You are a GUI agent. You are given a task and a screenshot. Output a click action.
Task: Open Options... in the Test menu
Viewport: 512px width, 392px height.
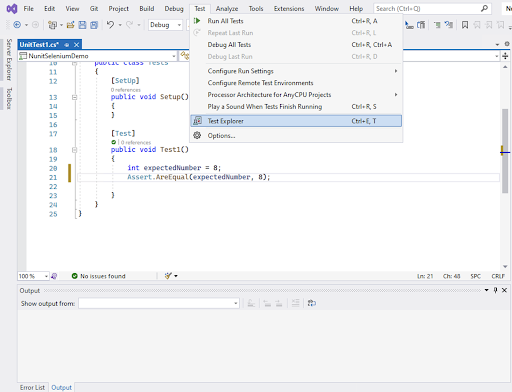tap(296, 135)
